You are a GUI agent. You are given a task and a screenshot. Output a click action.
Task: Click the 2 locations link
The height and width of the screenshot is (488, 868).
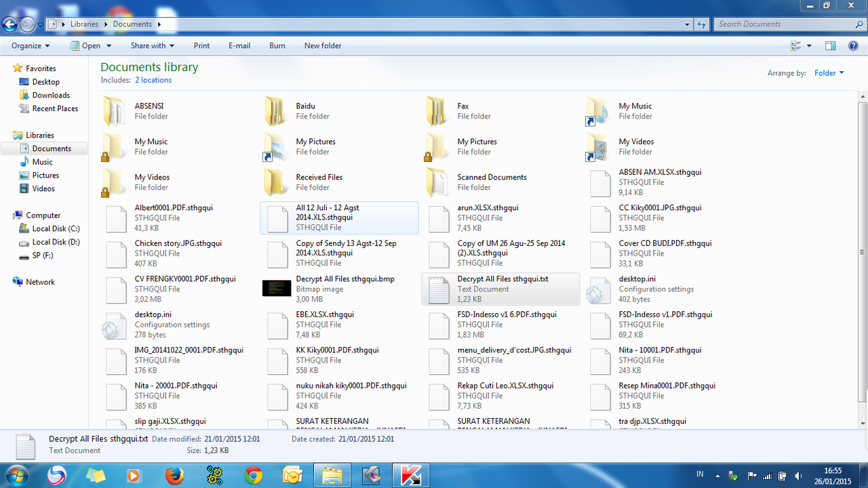point(153,80)
